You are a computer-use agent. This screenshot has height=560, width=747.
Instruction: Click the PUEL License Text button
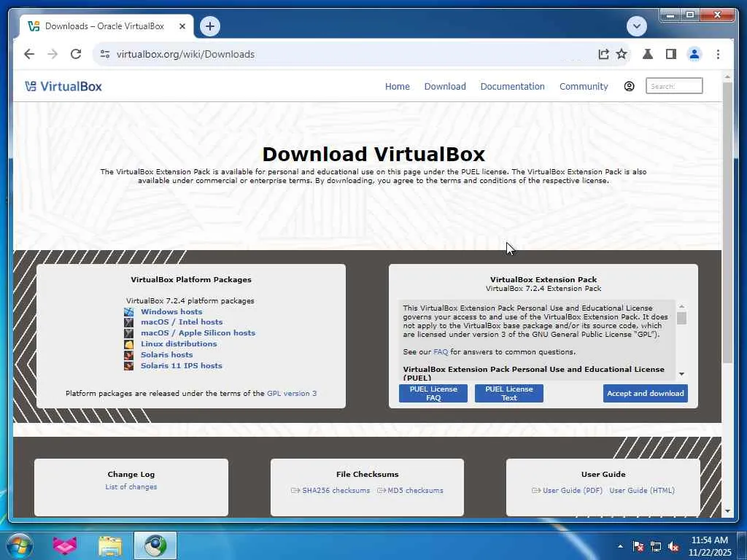508,393
